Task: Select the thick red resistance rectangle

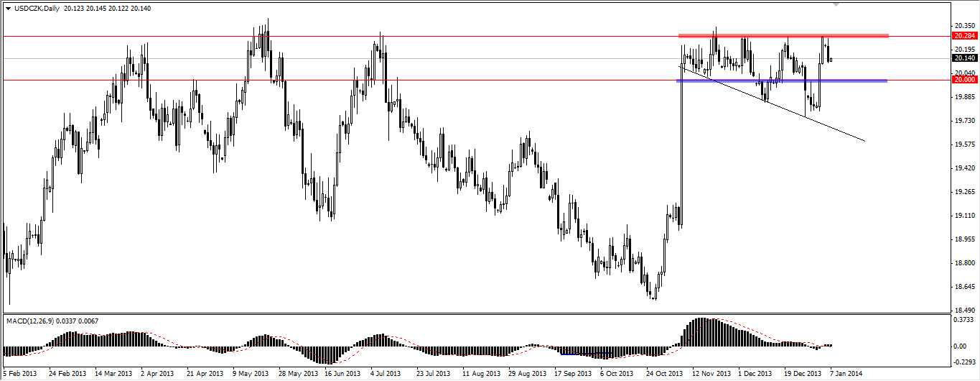Action: [x=783, y=35]
